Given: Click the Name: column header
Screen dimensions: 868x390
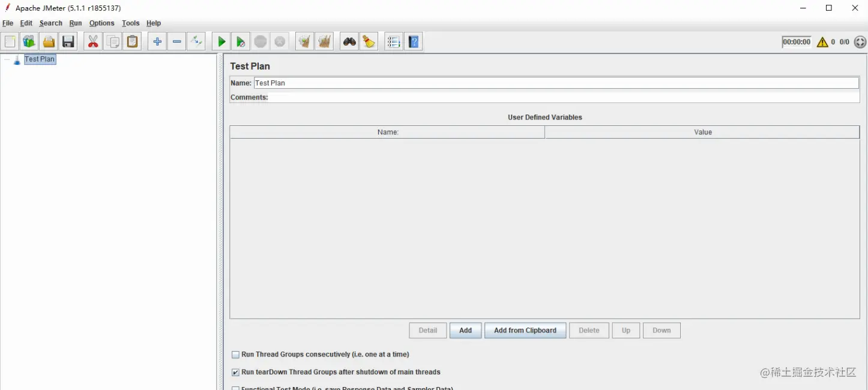Looking at the screenshot, I should click(x=387, y=132).
